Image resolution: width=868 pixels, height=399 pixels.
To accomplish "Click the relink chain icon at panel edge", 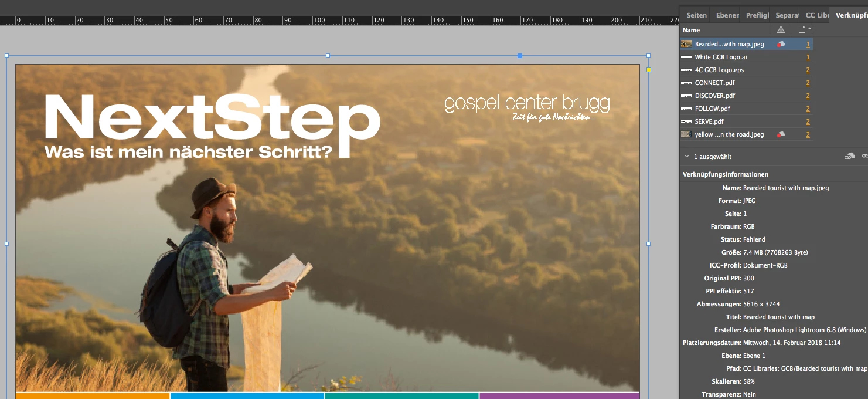I will pos(865,156).
